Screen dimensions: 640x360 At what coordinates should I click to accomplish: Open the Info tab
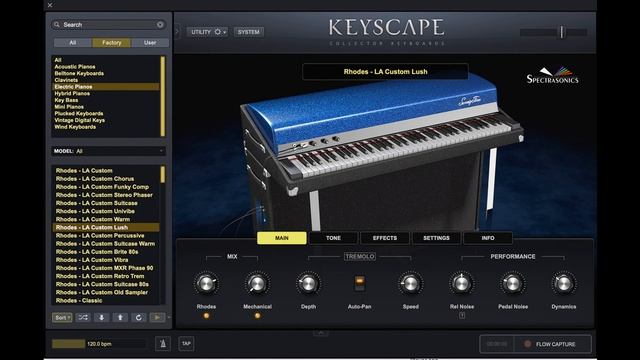click(x=488, y=238)
